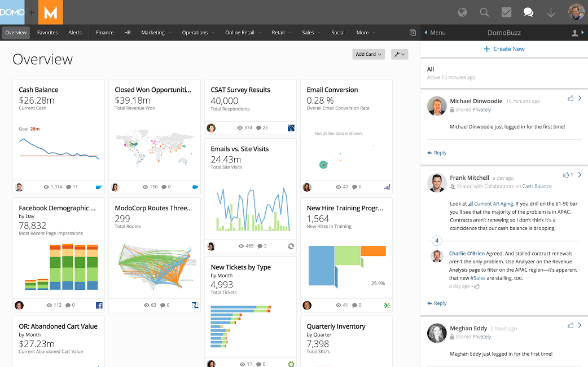This screenshot has width=588, height=367.
Task: Open the DomoBuzz Menu
Action: (x=435, y=33)
